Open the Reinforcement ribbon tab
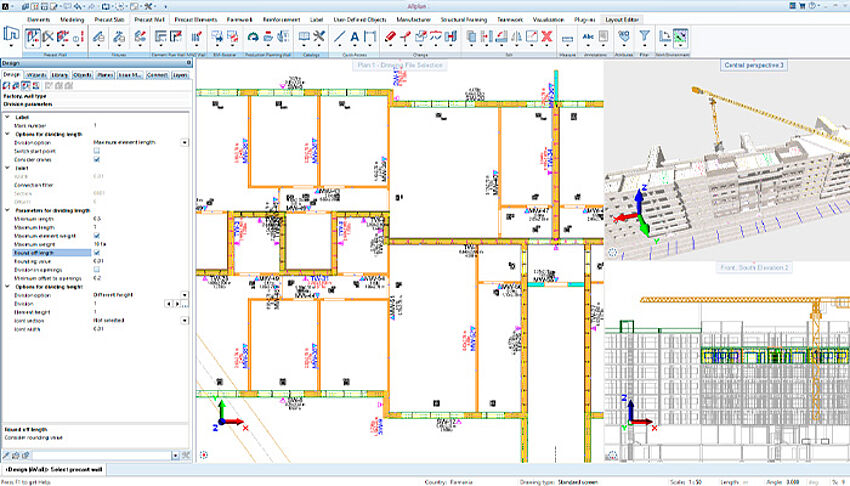 click(283, 19)
